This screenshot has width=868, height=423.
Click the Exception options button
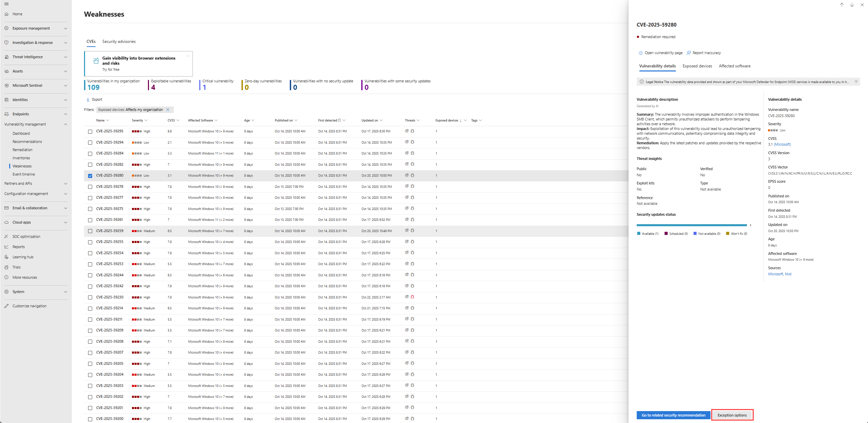tap(732, 415)
